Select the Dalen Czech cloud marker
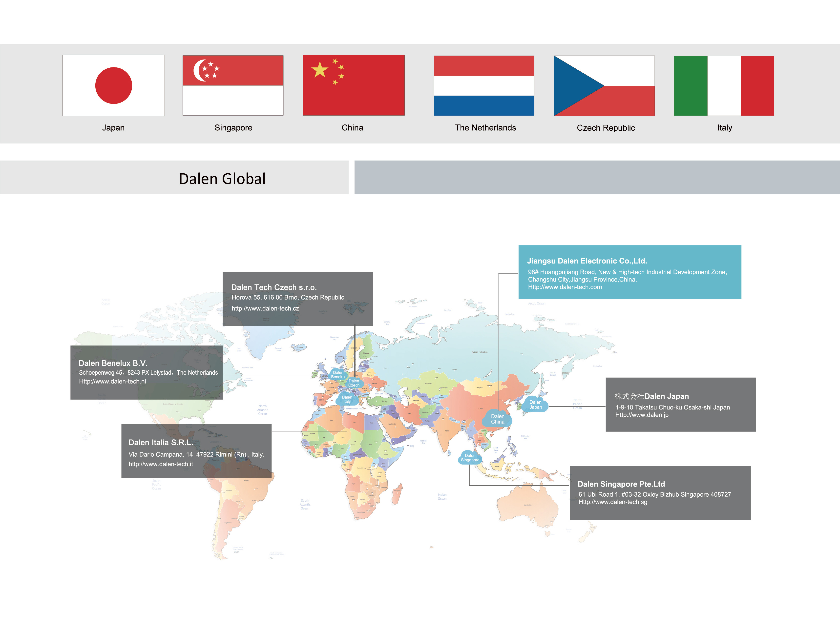840x630 pixels. 354,383
